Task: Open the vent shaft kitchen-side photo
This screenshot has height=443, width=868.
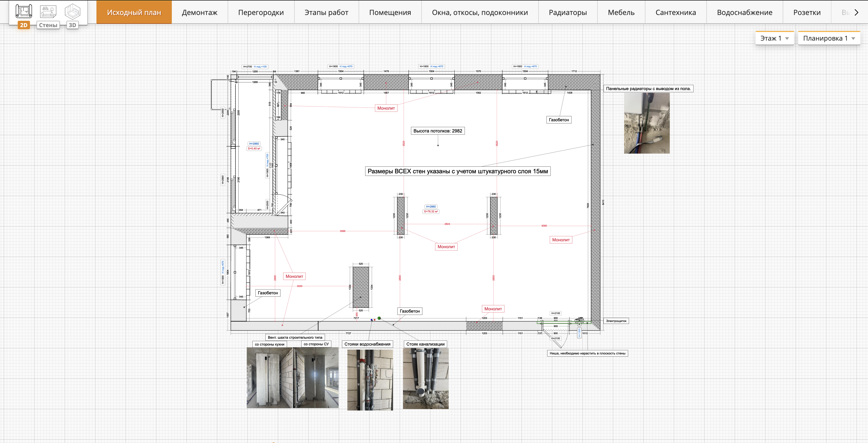Action: click(x=270, y=378)
